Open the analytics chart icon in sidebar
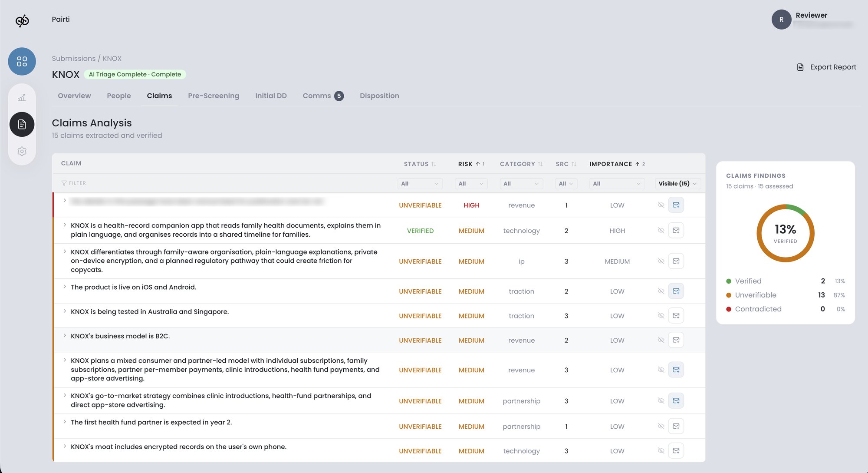868x473 pixels. (22, 97)
